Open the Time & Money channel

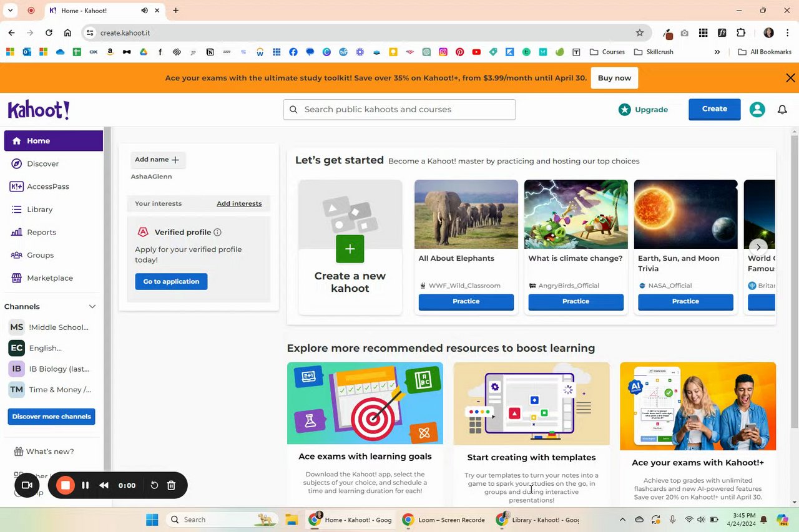click(50, 389)
